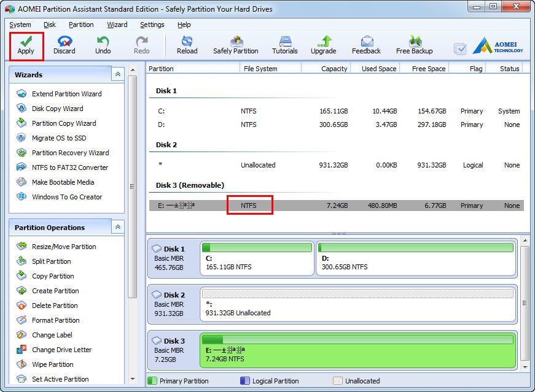
Task: Undo the last operation
Action: tap(103, 45)
